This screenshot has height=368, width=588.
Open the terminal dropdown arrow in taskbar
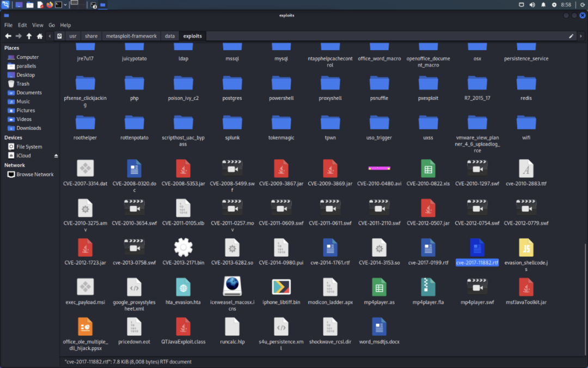tap(65, 5)
